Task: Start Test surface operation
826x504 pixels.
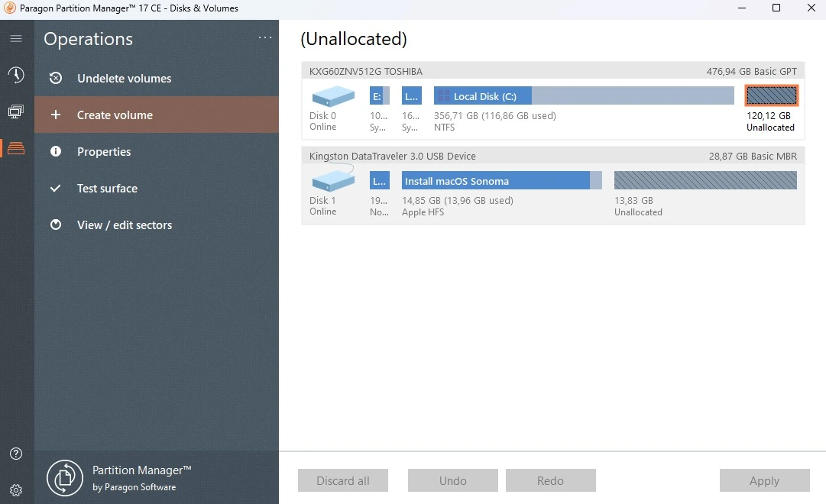Action: (157, 188)
